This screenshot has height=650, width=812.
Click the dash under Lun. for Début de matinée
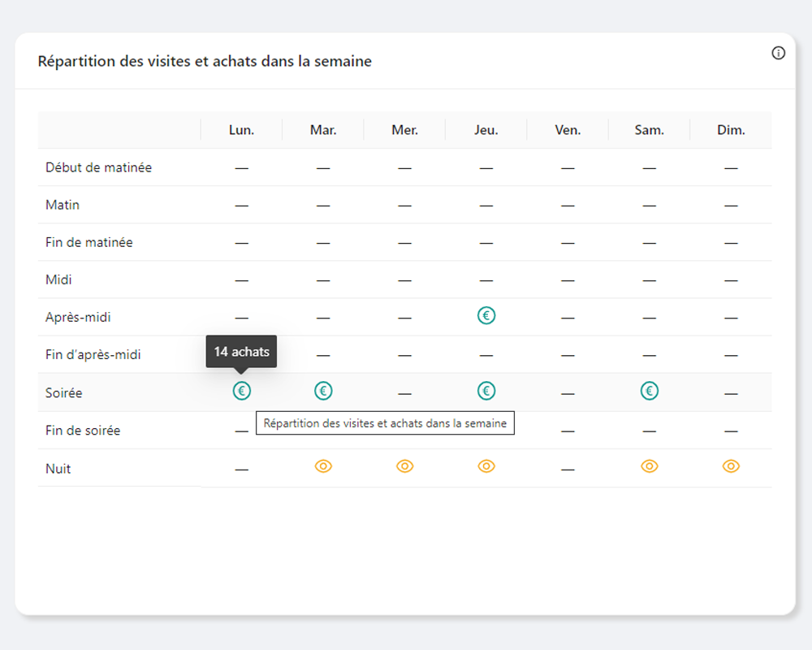click(x=241, y=167)
